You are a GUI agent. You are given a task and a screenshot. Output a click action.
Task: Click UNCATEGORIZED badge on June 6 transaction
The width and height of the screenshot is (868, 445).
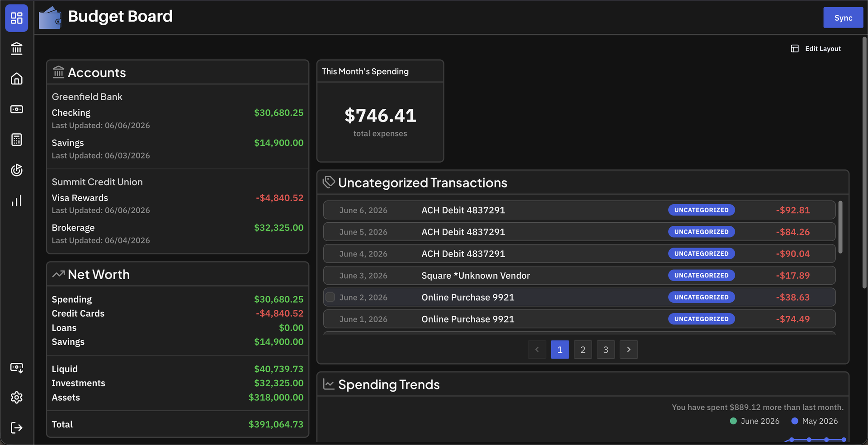point(702,210)
